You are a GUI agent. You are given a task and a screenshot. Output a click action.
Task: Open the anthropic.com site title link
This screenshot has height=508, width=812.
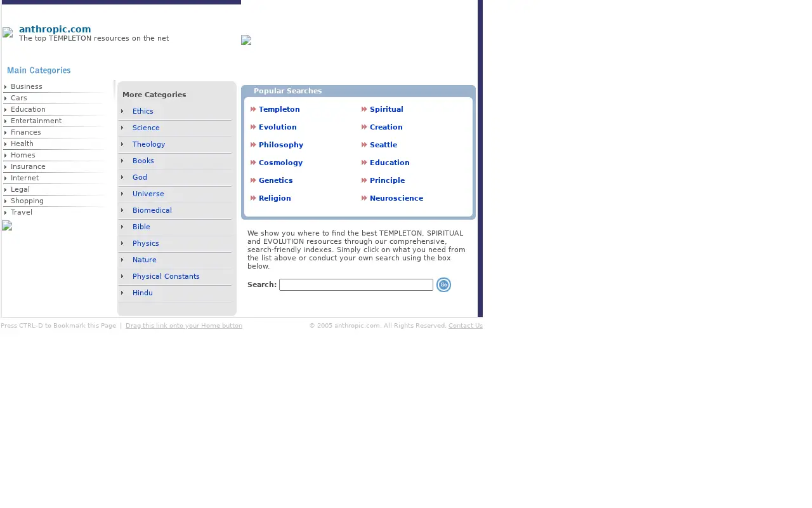pos(55,29)
